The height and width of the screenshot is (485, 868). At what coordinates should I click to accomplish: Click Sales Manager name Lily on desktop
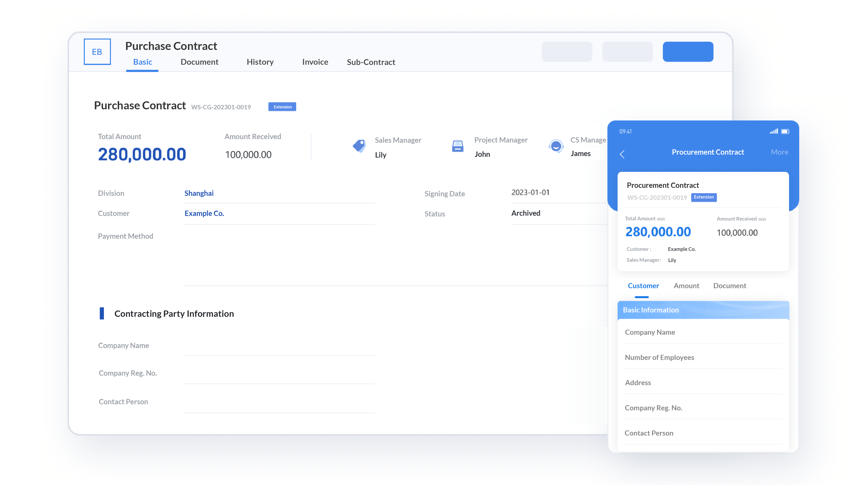[380, 155]
